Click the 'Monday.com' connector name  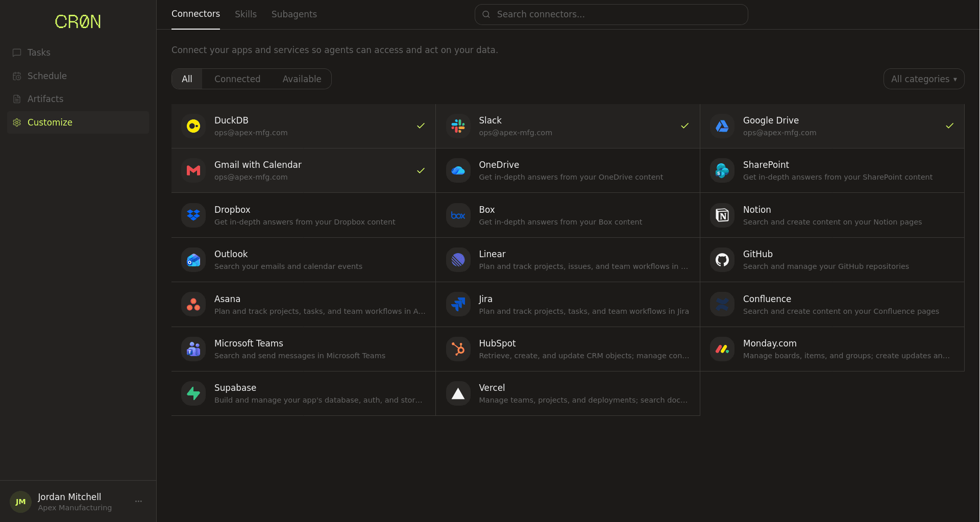[x=770, y=343]
